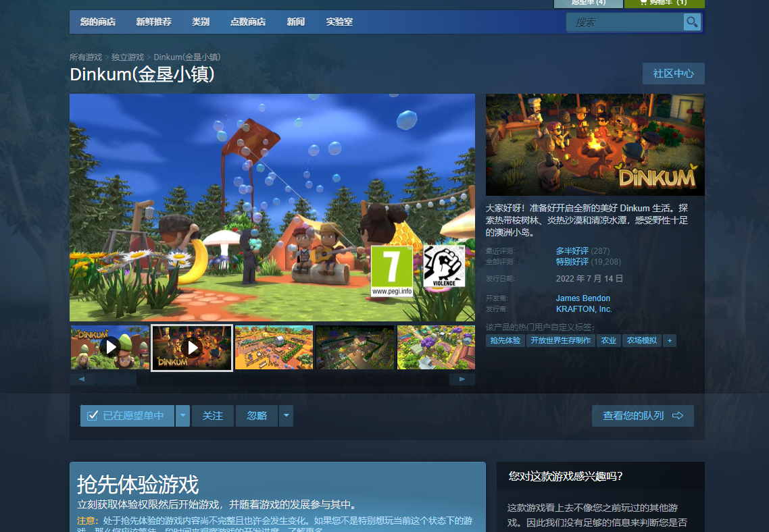This screenshot has height=532, width=769.
Task: Play the first Dinkum trailer thumbnail
Action: 110,347
